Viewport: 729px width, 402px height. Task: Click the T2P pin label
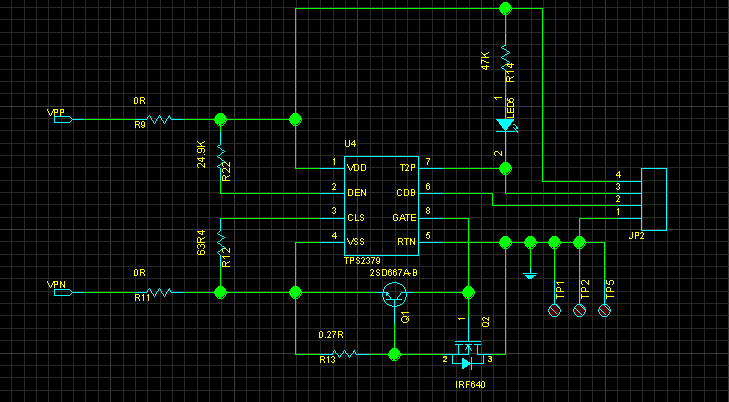pos(408,168)
